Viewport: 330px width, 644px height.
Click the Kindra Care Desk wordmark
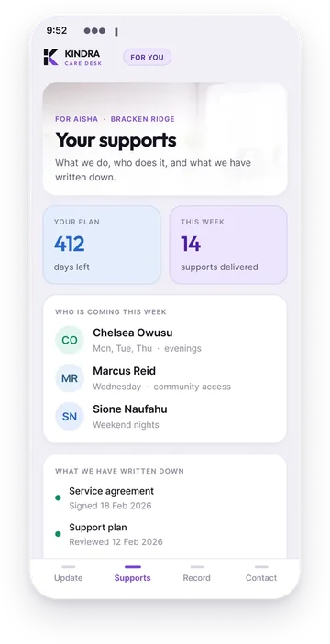[83, 58]
